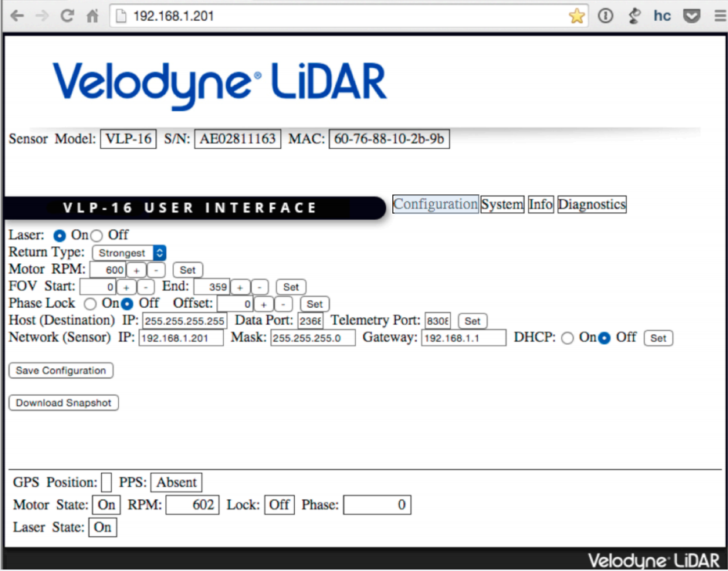
Task: Bookmark this page with the star icon
Action: click(577, 15)
